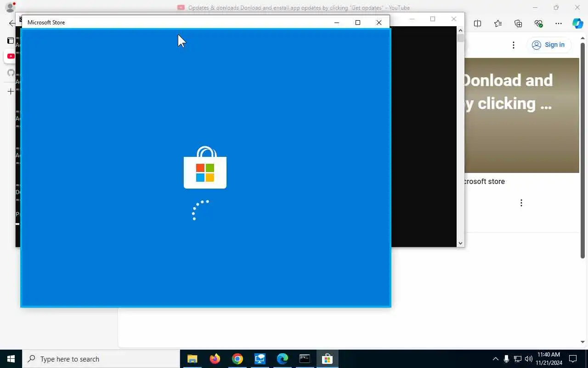The height and width of the screenshot is (368, 588).
Task: Close the console window behind the Store
Action: 454,19
